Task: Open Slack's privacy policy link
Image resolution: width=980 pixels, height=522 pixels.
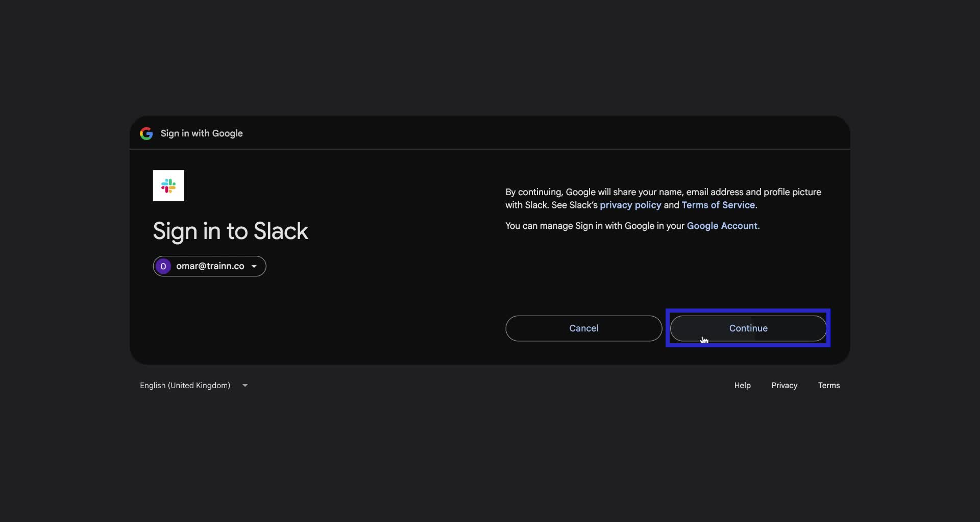Action: click(630, 205)
